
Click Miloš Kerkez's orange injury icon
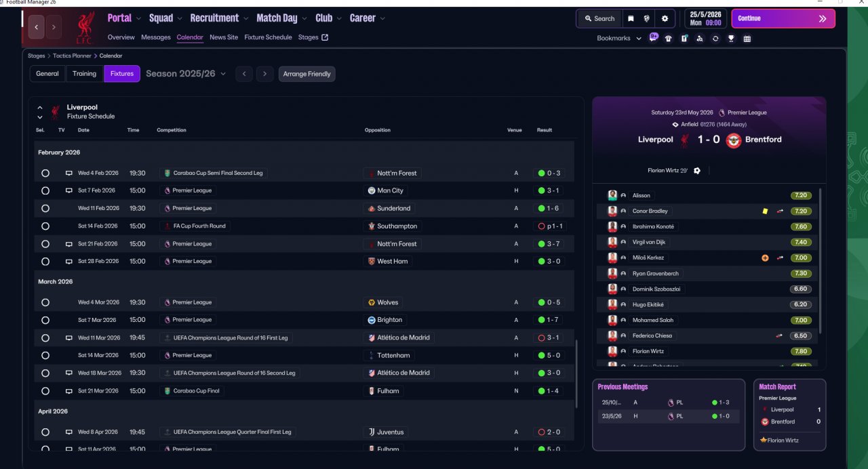[x=765, y=258]
